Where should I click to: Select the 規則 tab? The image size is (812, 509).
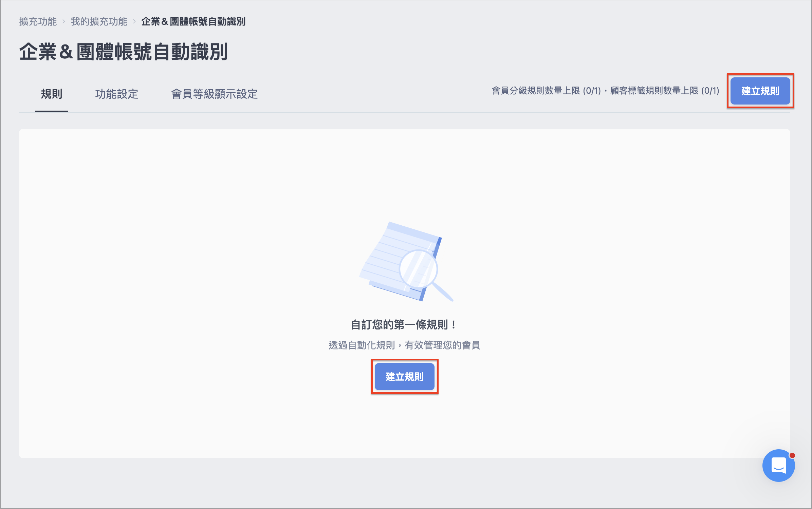click(52, 94)
